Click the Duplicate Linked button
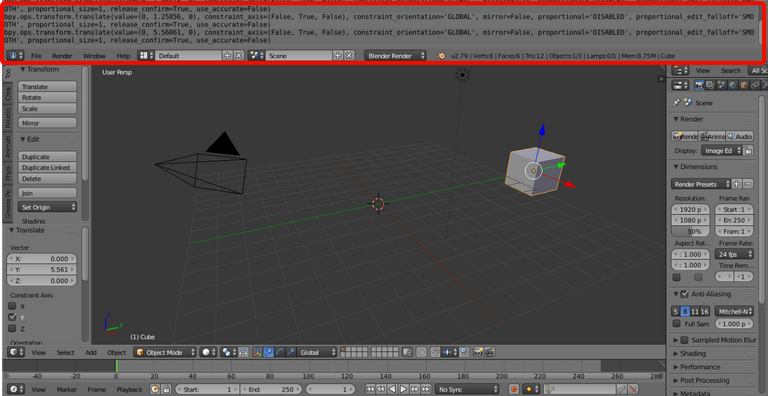Image resolution: width=768 pixels, height=396 pixels. [x=48, y=168]
